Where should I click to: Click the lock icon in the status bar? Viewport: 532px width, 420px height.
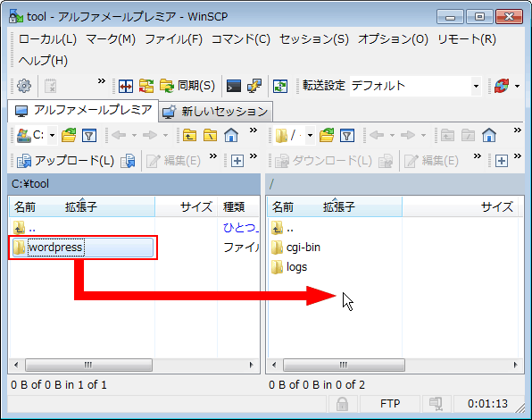point(342,404)
